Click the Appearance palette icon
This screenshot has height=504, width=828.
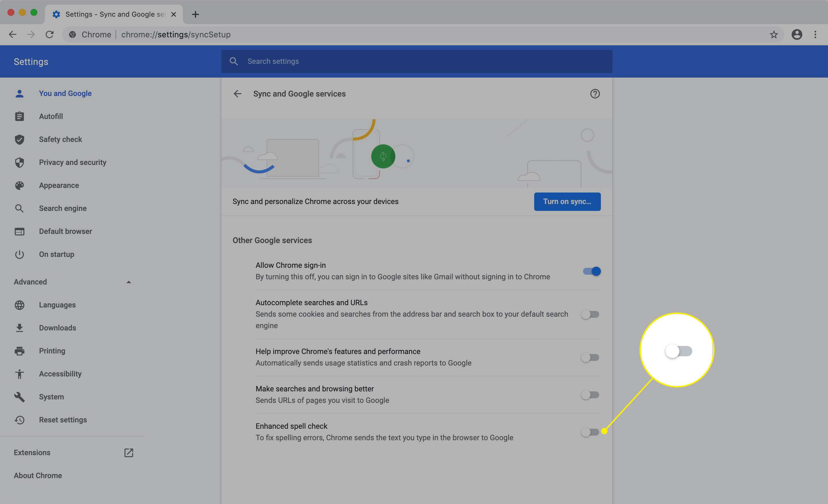tap(20, 185)
